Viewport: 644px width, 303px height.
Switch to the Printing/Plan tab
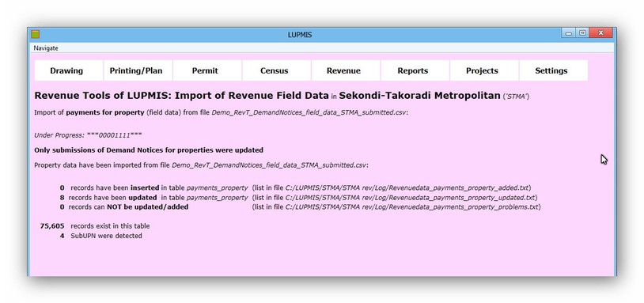(138, 70)
